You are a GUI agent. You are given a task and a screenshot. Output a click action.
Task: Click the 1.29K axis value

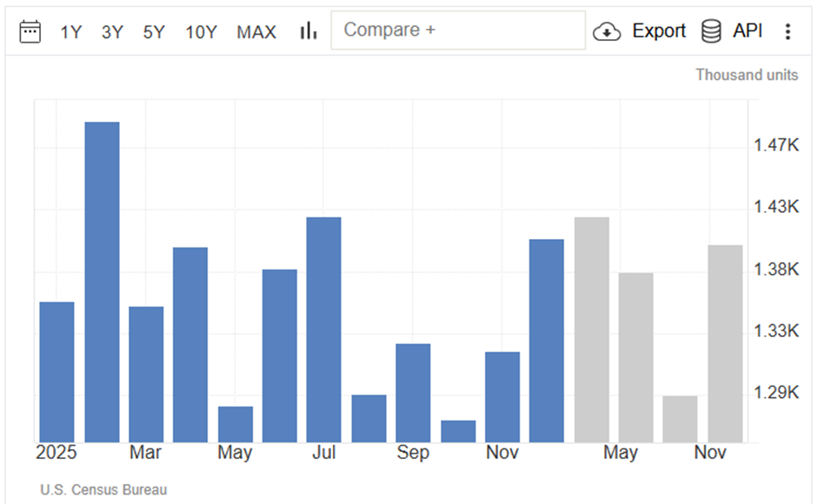[776, 393]
